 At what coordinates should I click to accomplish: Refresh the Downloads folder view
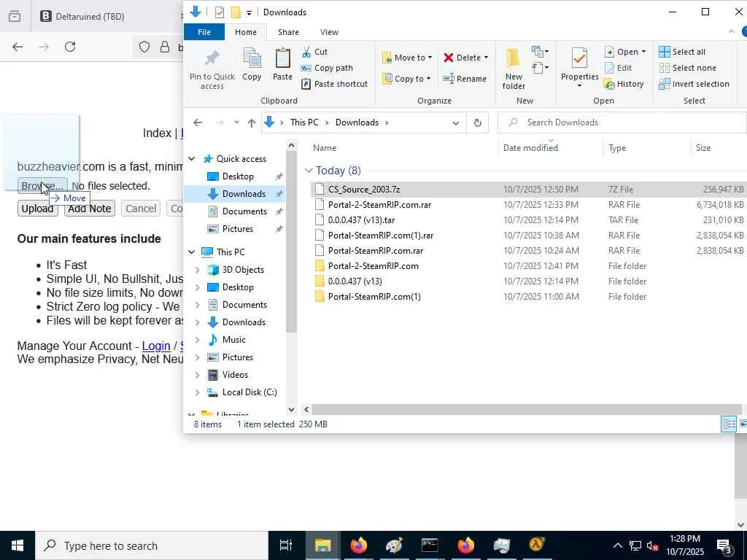(477, 122)
